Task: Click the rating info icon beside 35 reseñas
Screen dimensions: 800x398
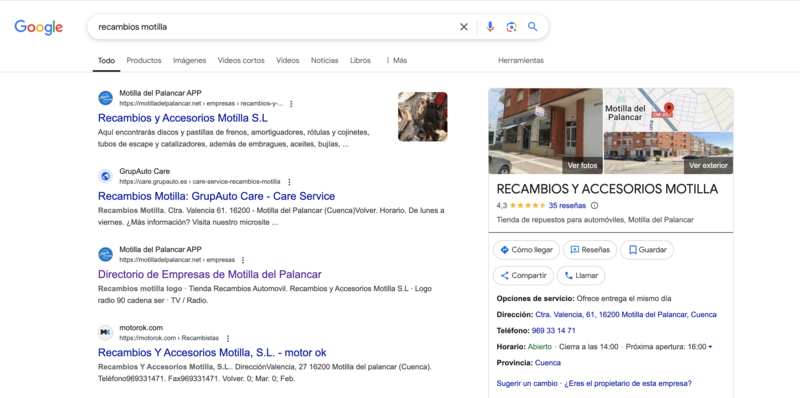Action: [x=594, y=206]
